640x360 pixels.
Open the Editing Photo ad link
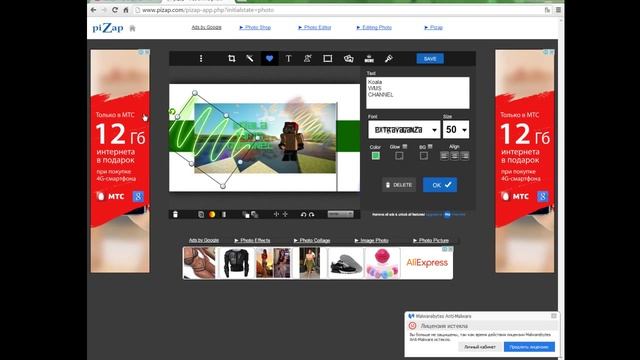coord(374,27)
